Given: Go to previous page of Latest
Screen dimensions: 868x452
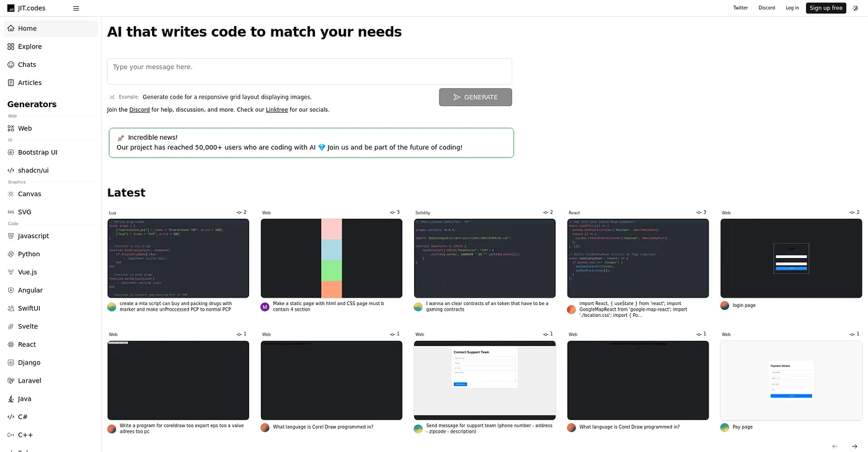Looking at the screenshot, I should 835,446.
